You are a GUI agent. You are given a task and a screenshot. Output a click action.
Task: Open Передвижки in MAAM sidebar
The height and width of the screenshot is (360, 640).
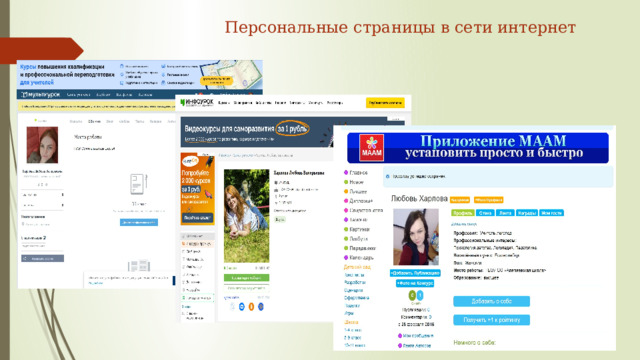[362, 248]
